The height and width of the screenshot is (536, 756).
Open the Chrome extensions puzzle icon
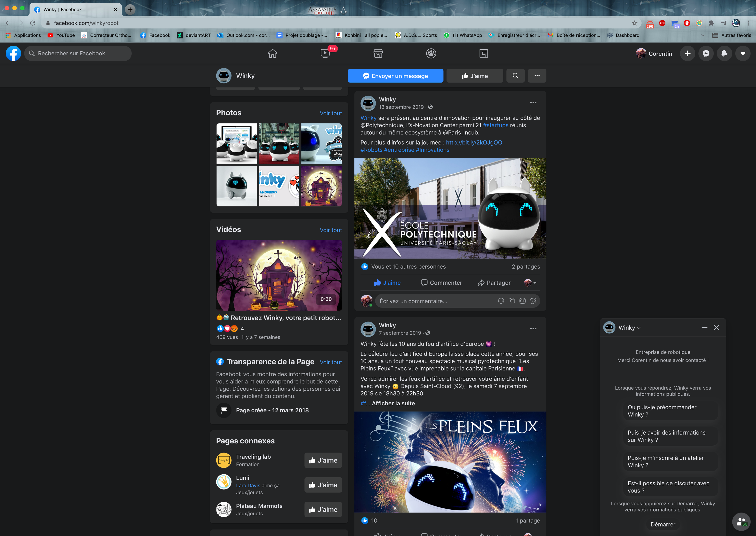712,23
